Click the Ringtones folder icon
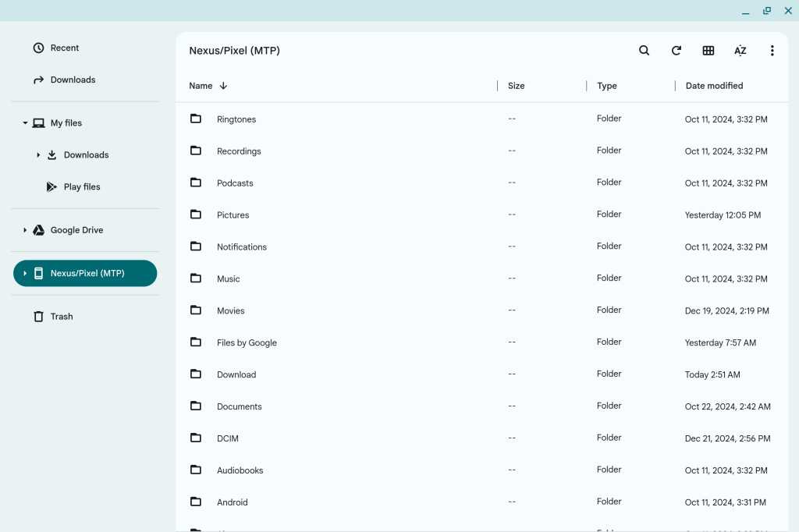This screenshot has height=532, width=799. [196, 119]
